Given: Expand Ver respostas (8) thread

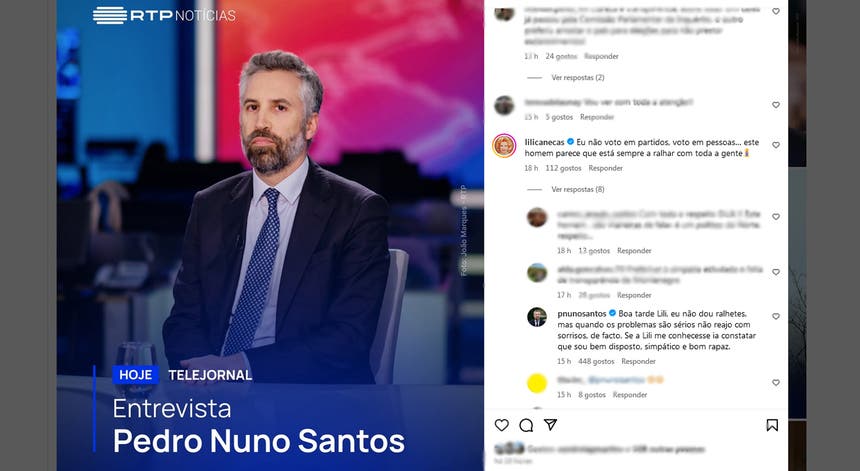Looking at the screenshot, I should [578, 189].
